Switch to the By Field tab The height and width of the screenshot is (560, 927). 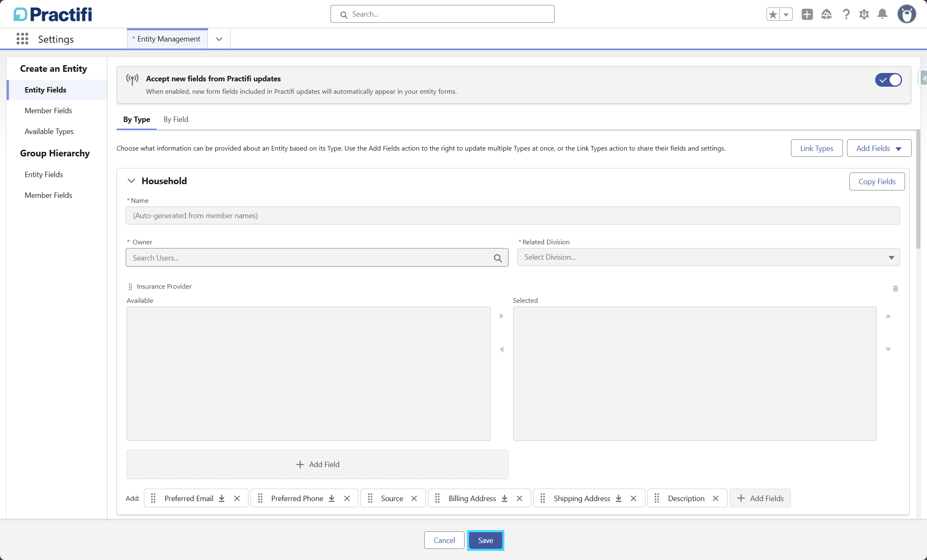176,119
